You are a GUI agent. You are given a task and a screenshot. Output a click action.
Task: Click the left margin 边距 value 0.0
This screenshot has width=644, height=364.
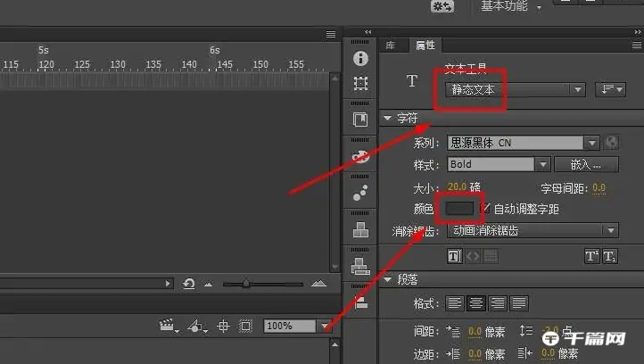(475, 353)
